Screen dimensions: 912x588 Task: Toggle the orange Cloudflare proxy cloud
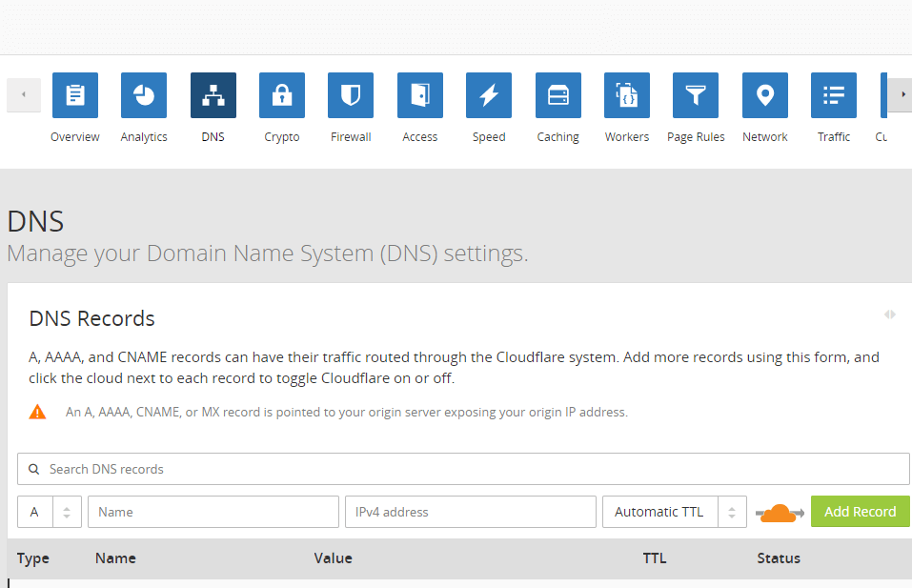[780, 513]
